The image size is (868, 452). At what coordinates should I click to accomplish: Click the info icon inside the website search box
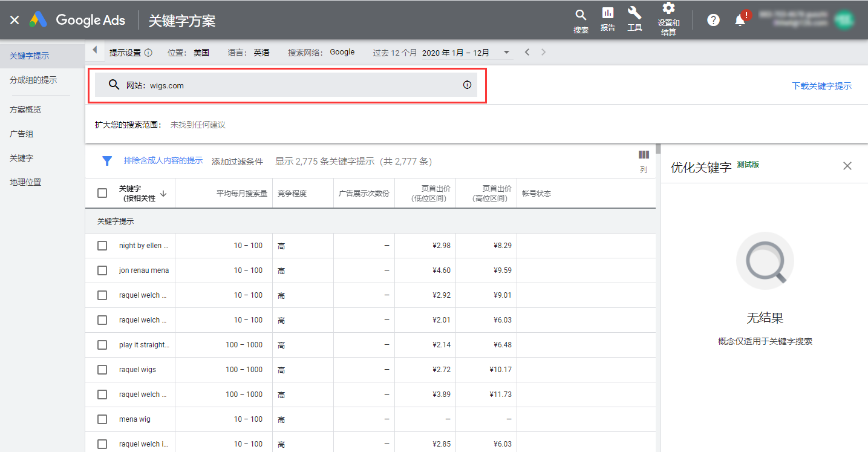[x=467, y=85]
